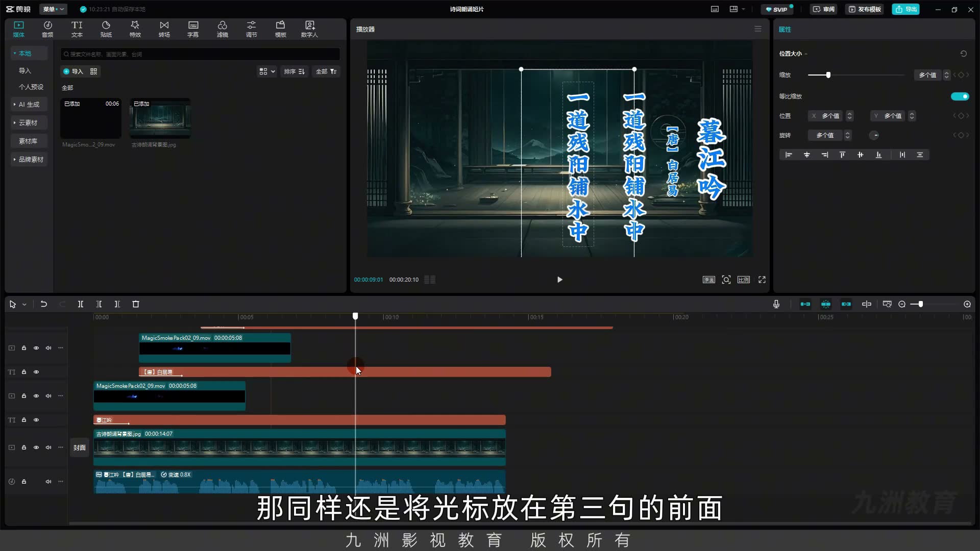The width and height of the screenshot is (980, 551).
Task: Open the player panel menu icon
Action: tap(758, 29)
